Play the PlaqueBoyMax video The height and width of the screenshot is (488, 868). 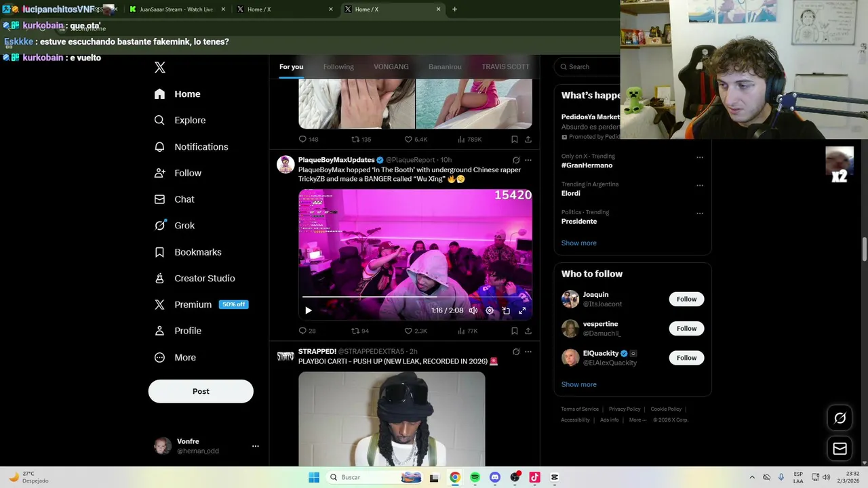point(308,310)
